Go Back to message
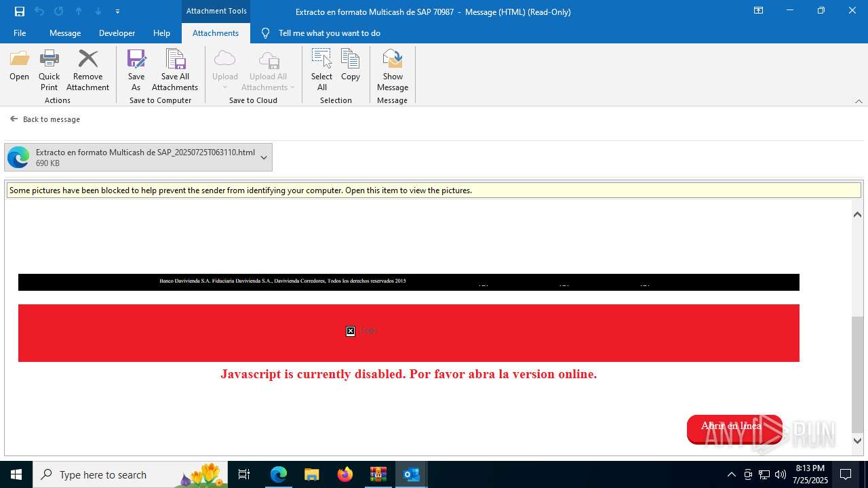The image size is (868, 488). (x=45, y=119)
